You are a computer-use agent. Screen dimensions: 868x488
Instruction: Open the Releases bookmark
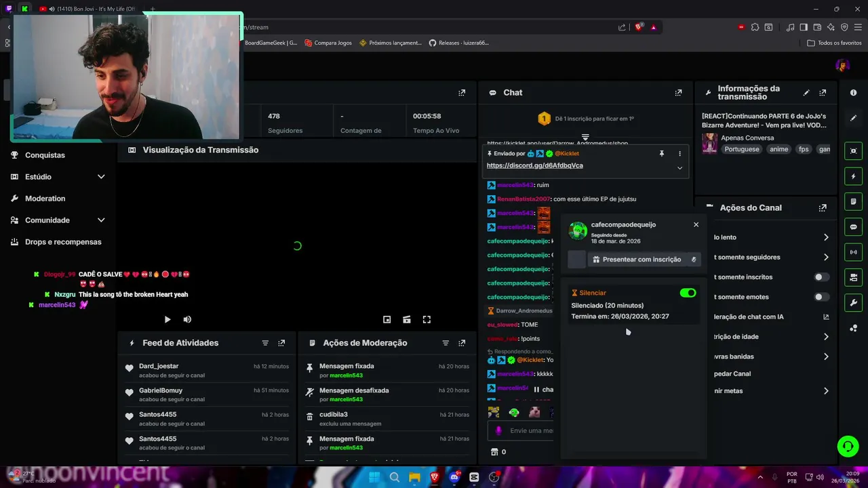[458, 43]
